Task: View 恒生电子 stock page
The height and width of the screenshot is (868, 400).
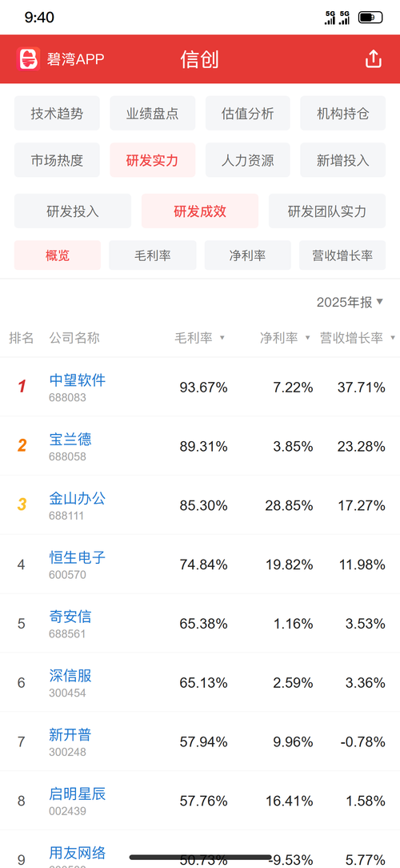Action: click(78, 557)
